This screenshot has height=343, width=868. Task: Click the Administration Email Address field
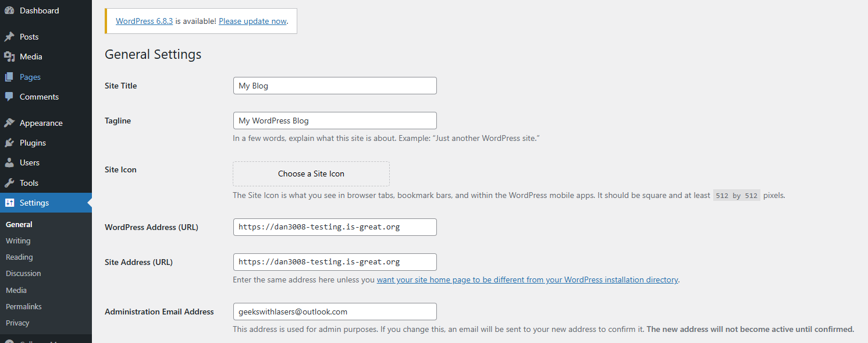pyautogui.click(x=335, y=312)
